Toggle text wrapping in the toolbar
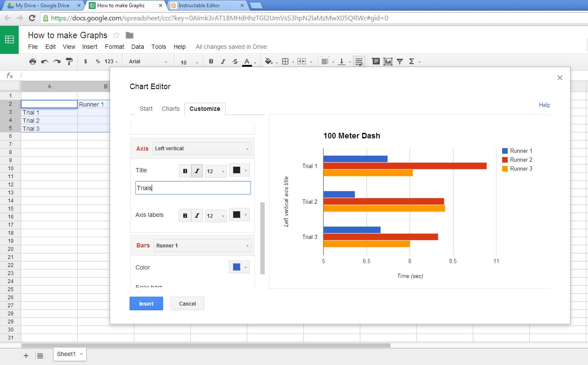Screen dimensions: 588x365 coord(359,61)
